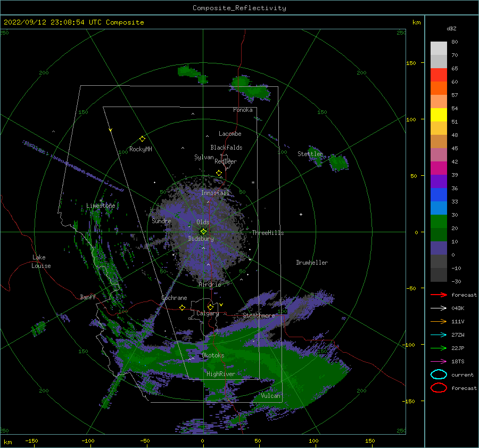The width and height of the screenshot is (479, 448).
Task: Click the Lake Louise label
Action: [x=41, y=262]
